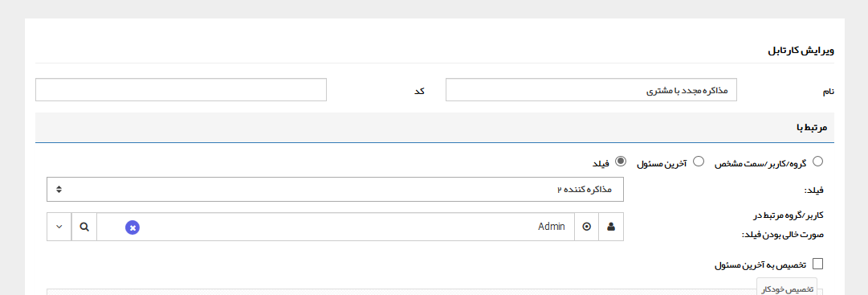Open the فیلد dropdown showing مذاکره کننده ۲
Image resolution: width=868 pixels, height=295 pixels.
pyautogui.click(x=335, y=189)
